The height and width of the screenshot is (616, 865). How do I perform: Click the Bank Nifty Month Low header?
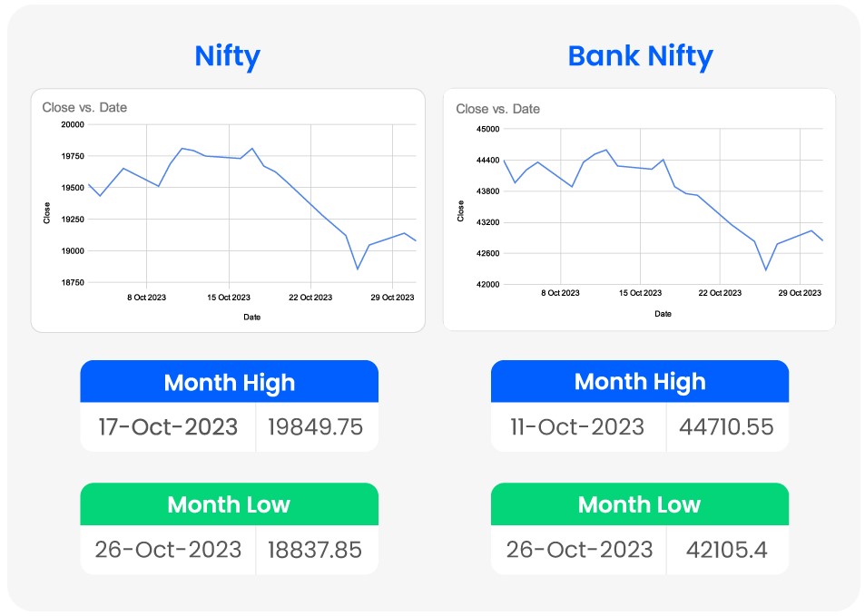(x=640, y=504)
